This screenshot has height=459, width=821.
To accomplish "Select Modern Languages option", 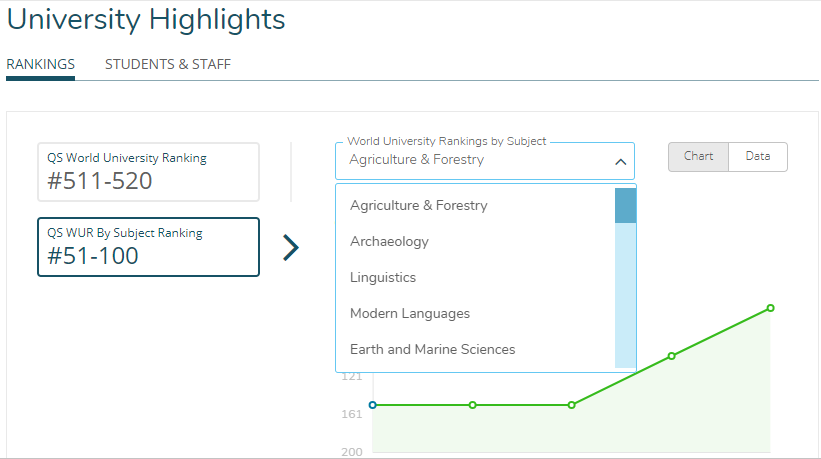I will (410, 313).
